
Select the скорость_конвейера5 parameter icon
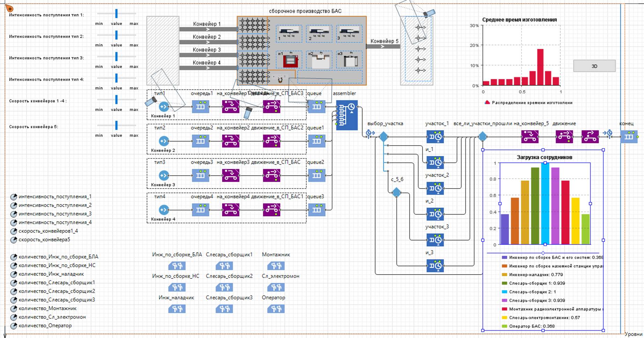[x=14, y=240]
